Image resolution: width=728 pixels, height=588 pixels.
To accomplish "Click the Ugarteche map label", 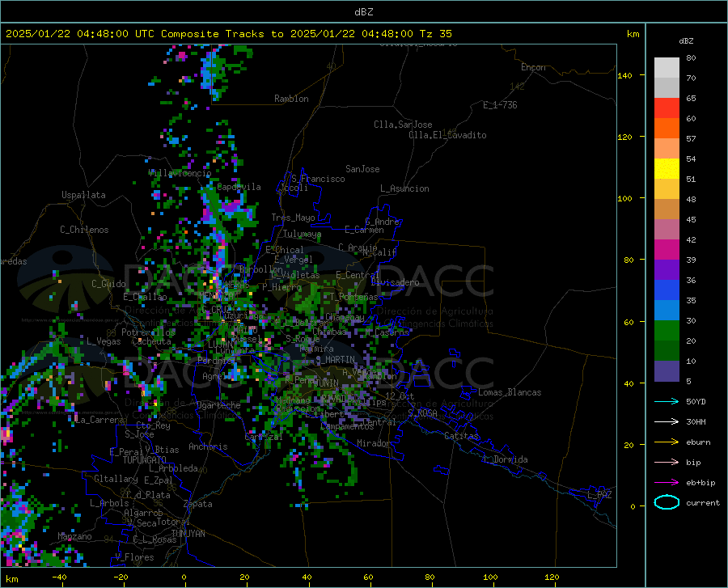I will point(218,405).
